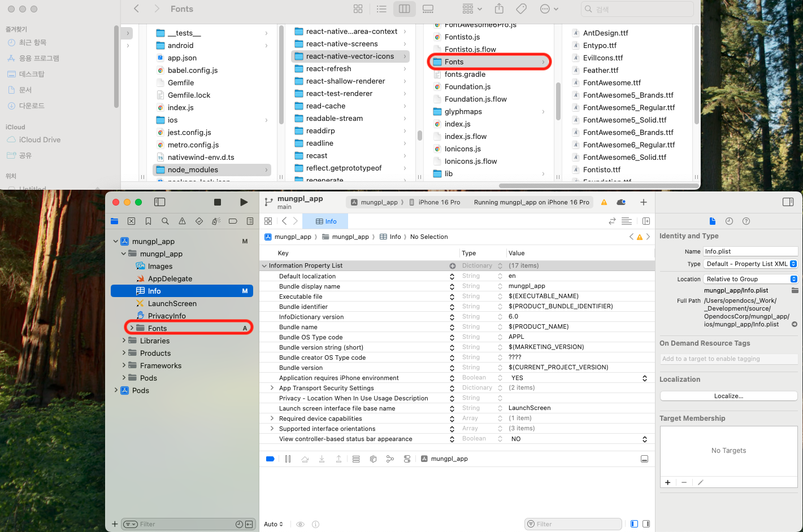Open Debug View Hierarchy icon
This screenshot has height=532, width=803.
coord(373,459)
